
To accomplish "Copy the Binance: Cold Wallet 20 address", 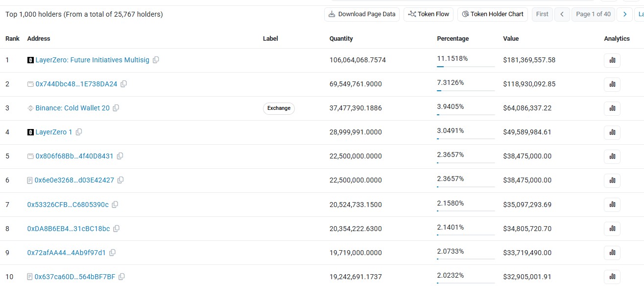I will point(116,108).
